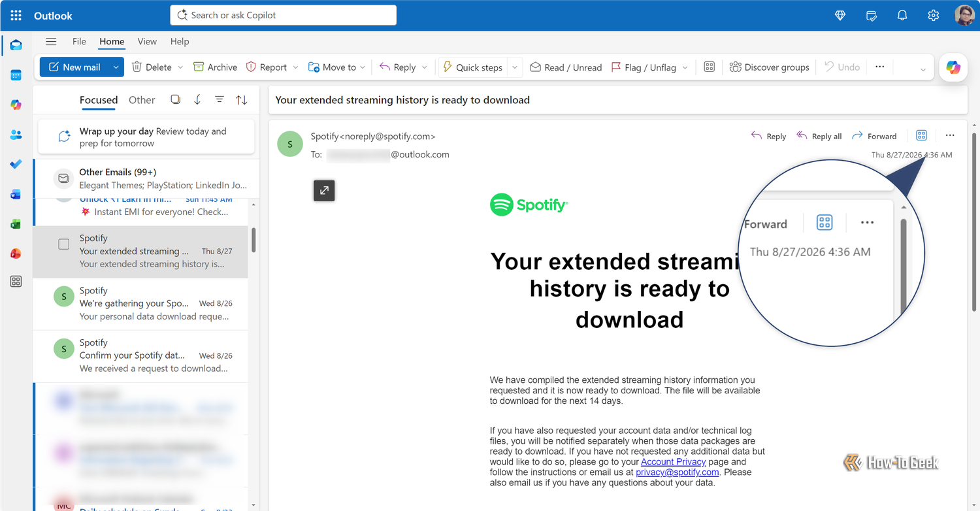Select the Home ribbon tab

click(112, 41)
